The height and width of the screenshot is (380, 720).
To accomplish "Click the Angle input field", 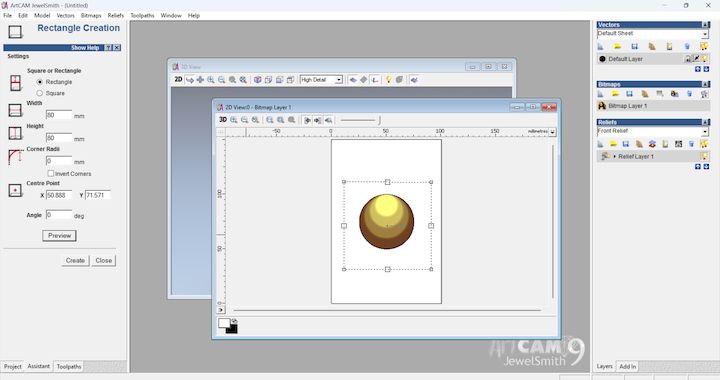I will pos(59,215).
